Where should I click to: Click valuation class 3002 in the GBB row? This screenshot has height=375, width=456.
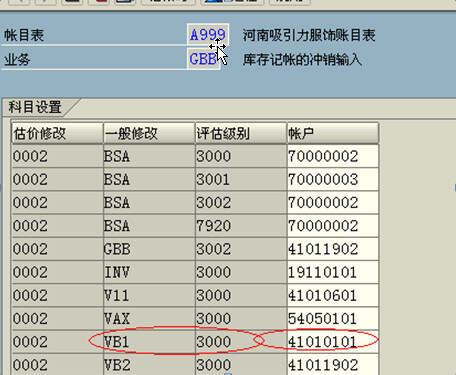tap(241, 249)
